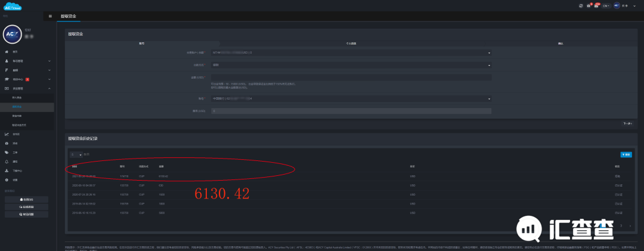Click the fee (USD) field showing 0
Image resolution: width=644 pixels, height=251 pixels.
pos(351,111)
